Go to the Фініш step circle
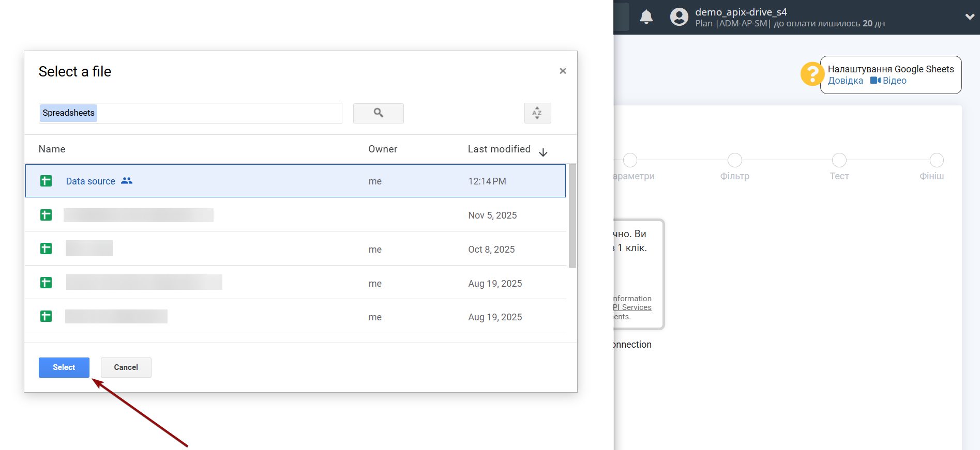 click(937, 160)
